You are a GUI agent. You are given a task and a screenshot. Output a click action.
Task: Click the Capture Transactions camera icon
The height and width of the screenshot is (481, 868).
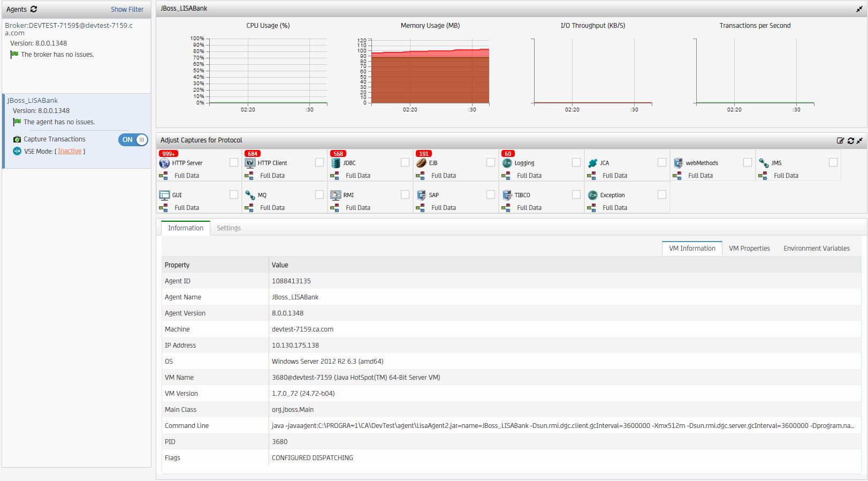(17, 139)
